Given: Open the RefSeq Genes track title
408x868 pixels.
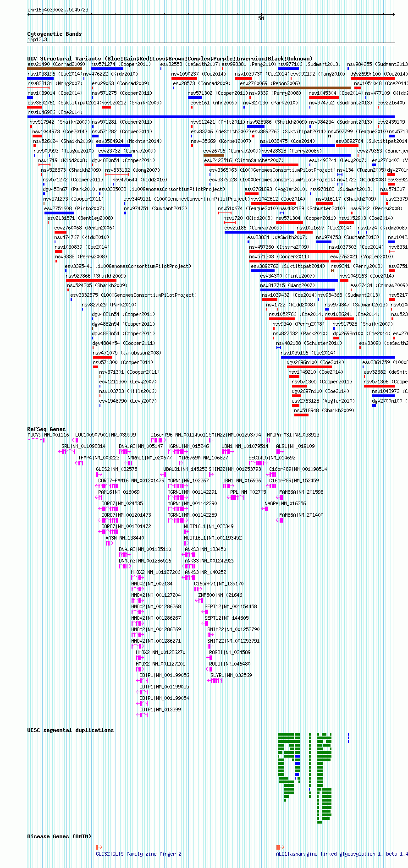Looking at the screenshot, I should click(46, 429).
